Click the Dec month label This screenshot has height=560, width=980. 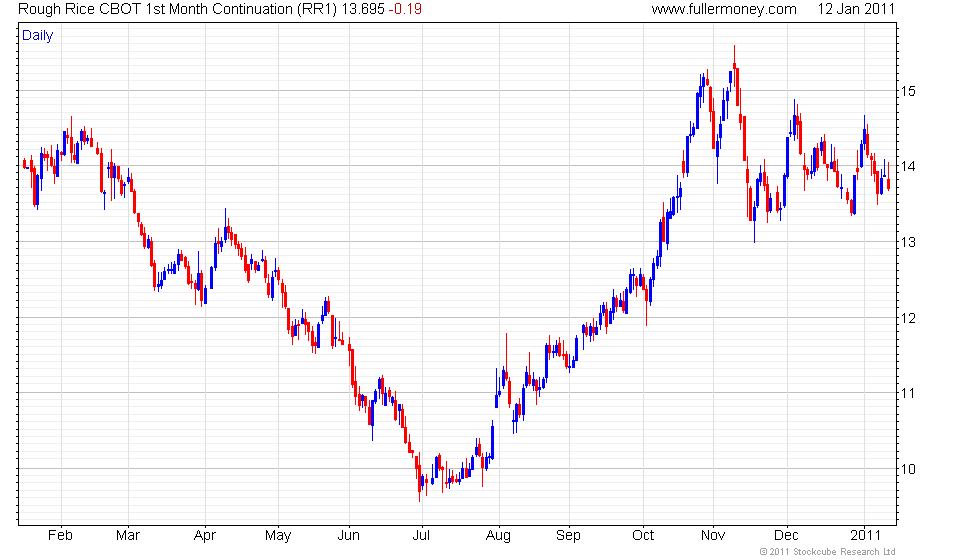point(786,536)
